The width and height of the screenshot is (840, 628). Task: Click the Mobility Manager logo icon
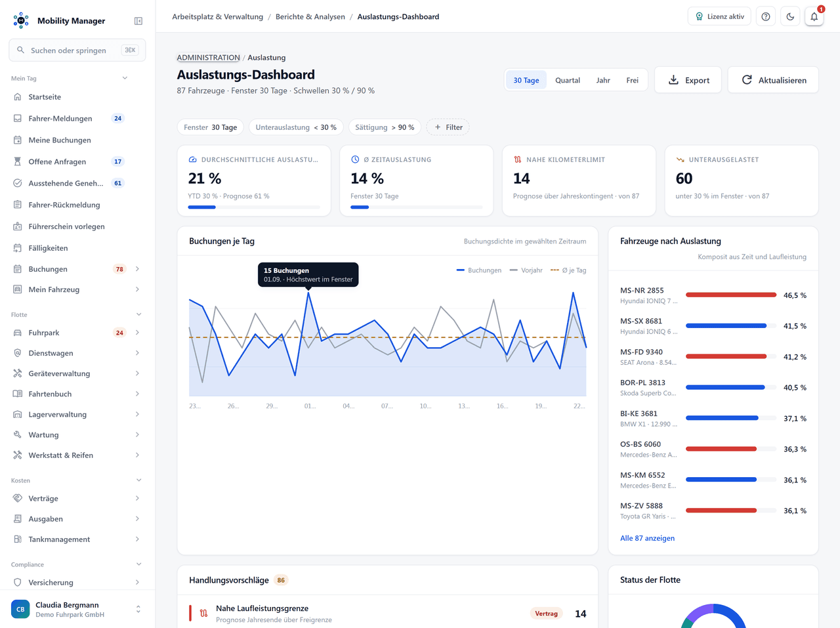coord(21,21)
